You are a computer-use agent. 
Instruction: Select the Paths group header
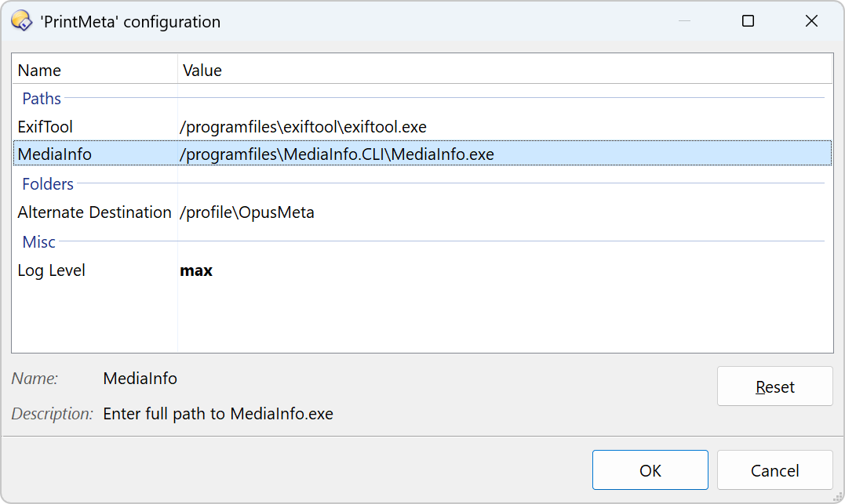click(42, 99)
